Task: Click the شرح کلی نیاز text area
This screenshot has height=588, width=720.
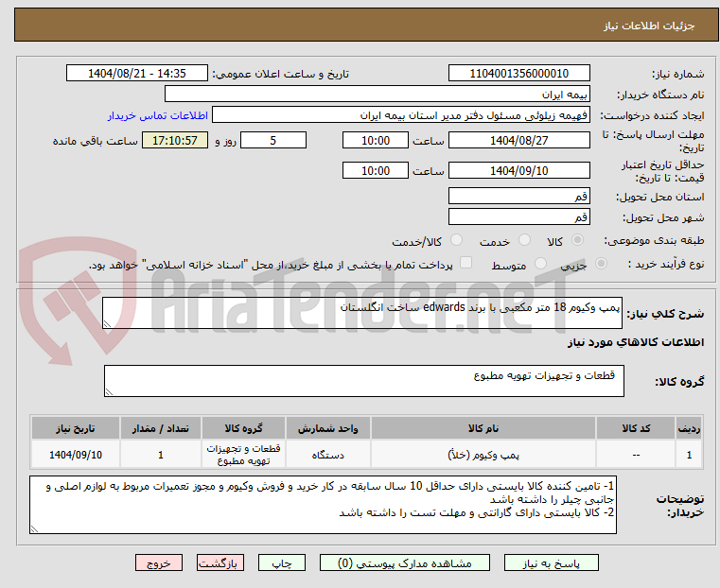Action: pyautogui.click(x=362, y=313)
